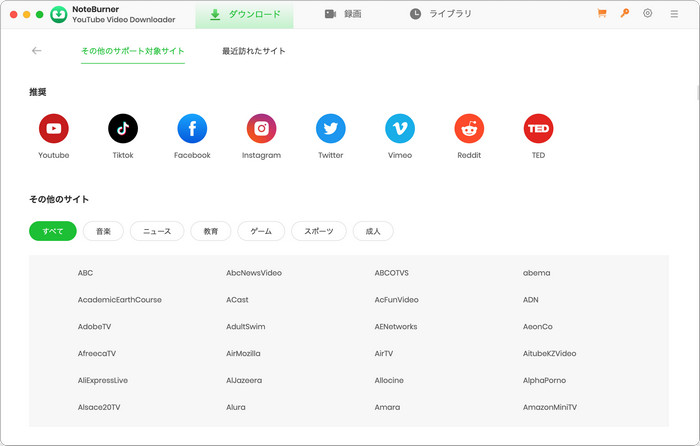Click the key registration icon

pyautogui.click(x=625, y=13)
